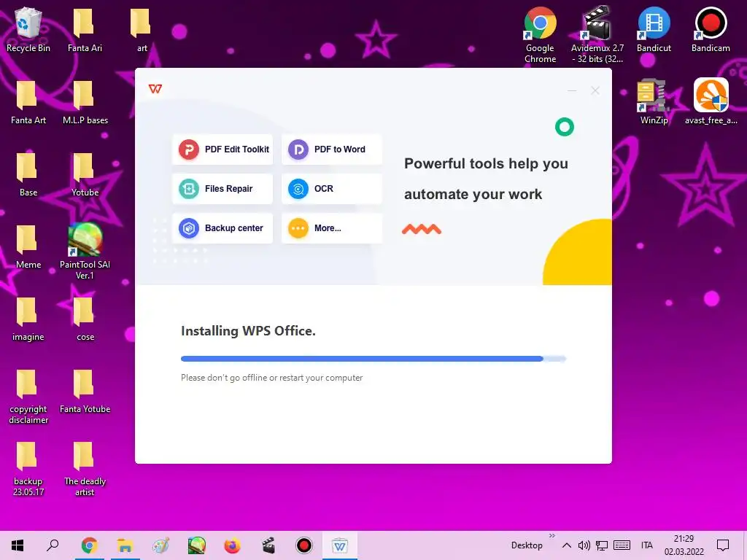
Task: Select the WinZip desktop shortcut
Action: pos(654,102)
